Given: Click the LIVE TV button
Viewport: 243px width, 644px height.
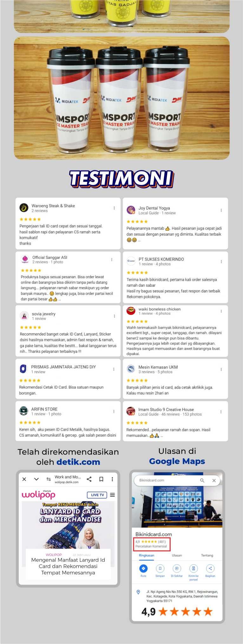Looking at the screenshot, I should pyautogui.click(x=97, y=495).
